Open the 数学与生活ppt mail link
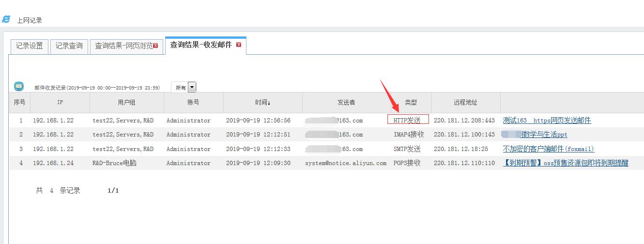 (534, 135)
